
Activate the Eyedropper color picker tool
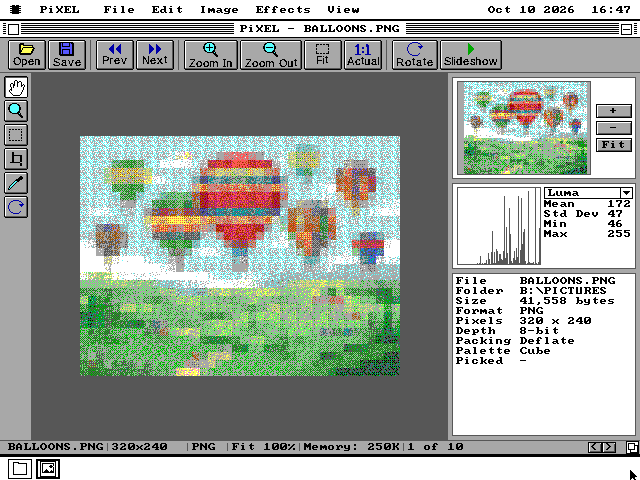pos(16,182)
